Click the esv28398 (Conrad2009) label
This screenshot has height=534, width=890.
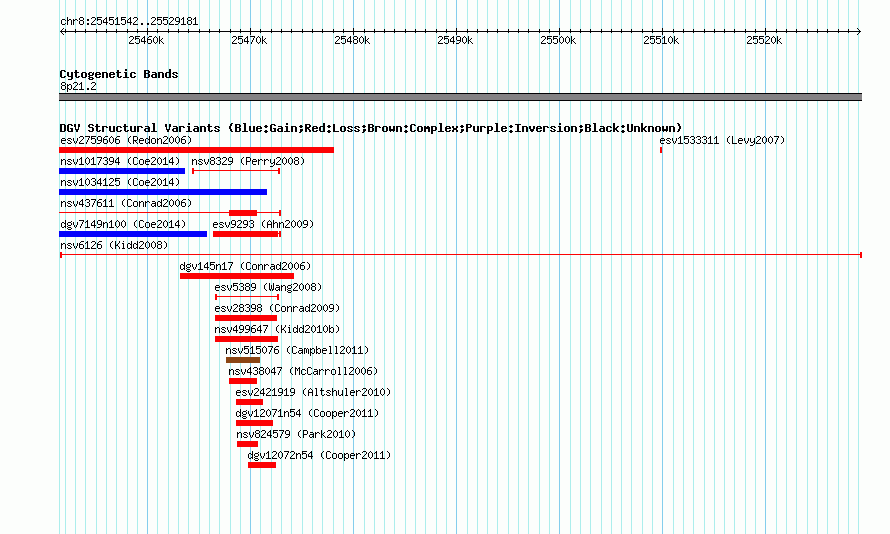coord(277,308)
